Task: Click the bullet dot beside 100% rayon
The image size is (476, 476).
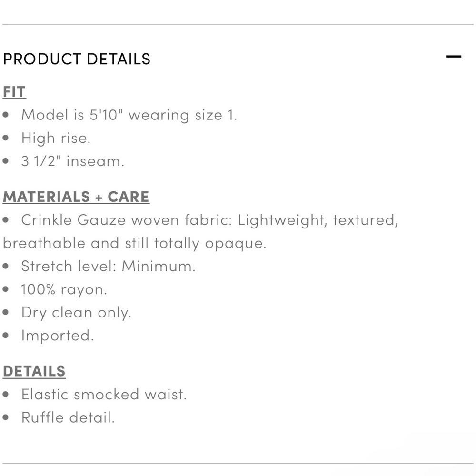Action: pos(5,289)
